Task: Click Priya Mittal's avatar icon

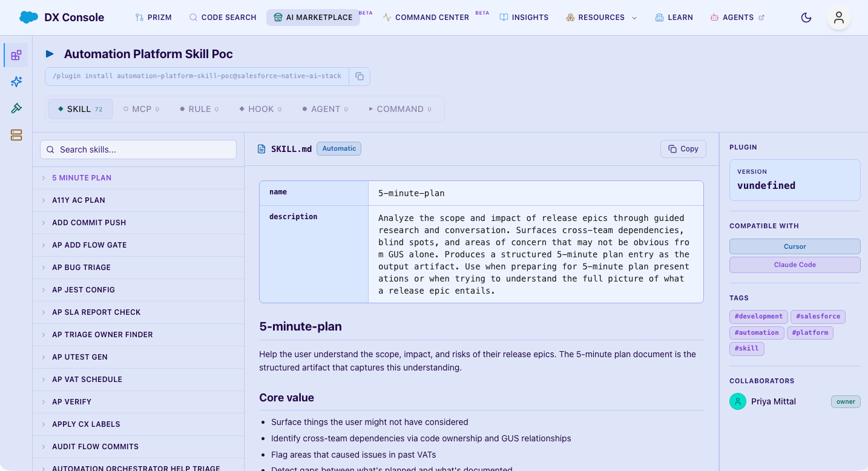Action: tap(738, 401)
